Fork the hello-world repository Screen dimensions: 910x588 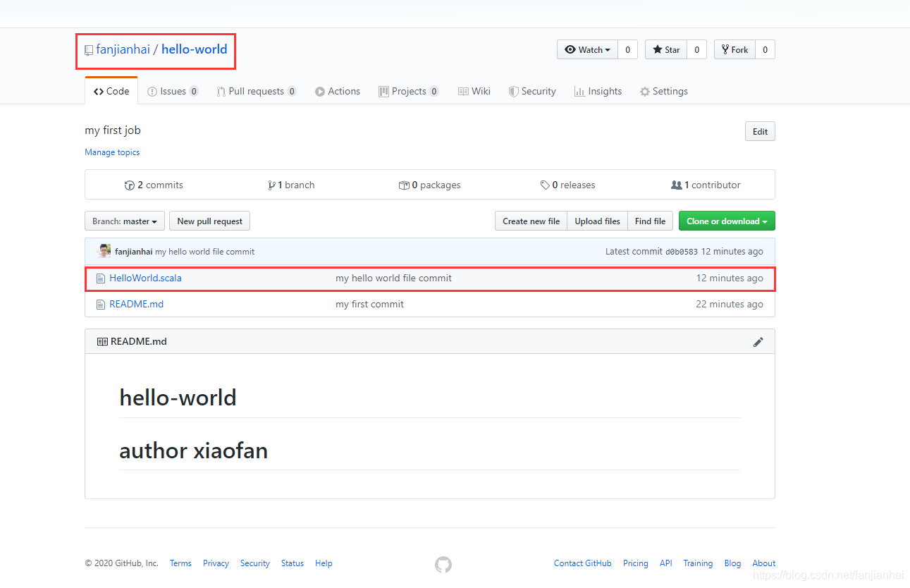[x=734, y=49]
